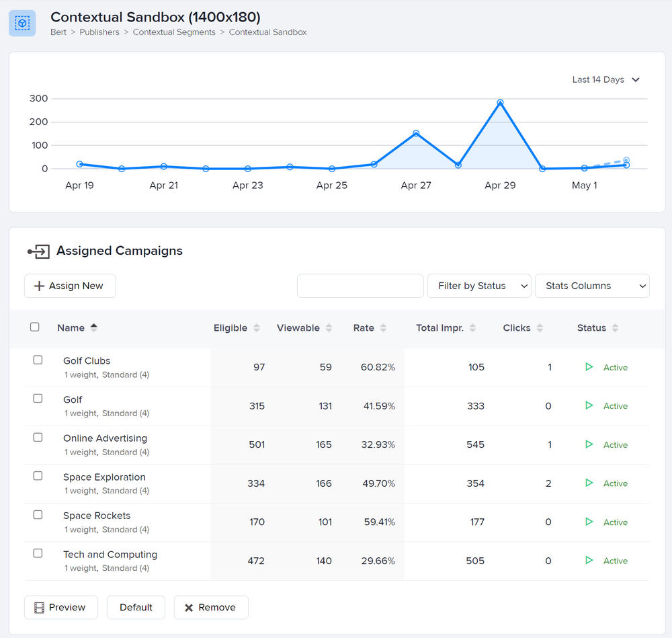The image size is (672, 638).
Task: Click the Viewable column header text
Action: point(298,328)
